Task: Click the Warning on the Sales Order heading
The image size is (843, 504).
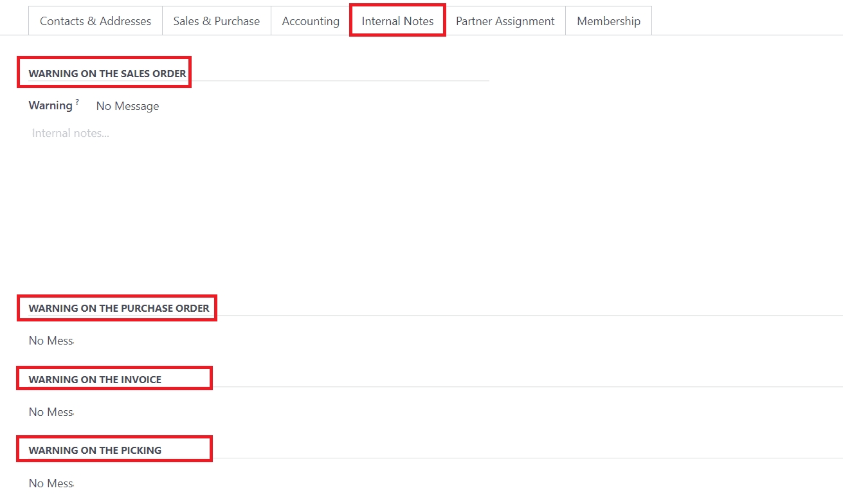Action: [107, 74]
